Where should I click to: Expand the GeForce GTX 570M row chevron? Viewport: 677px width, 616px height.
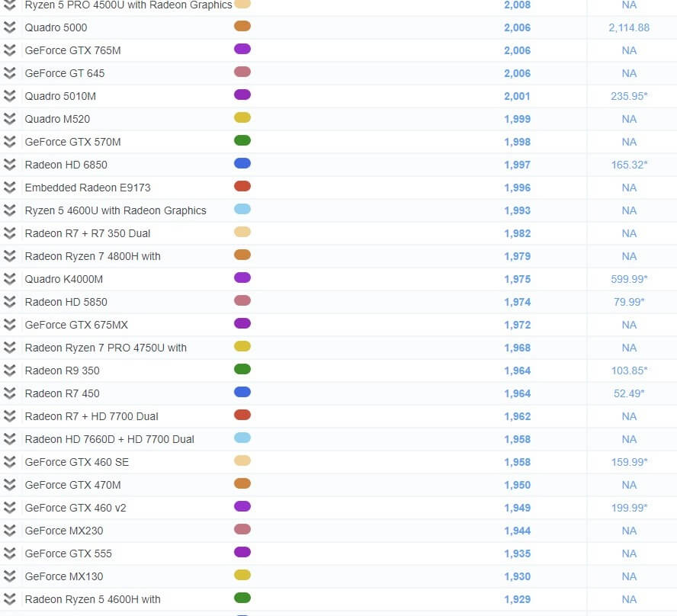[9, 142]
